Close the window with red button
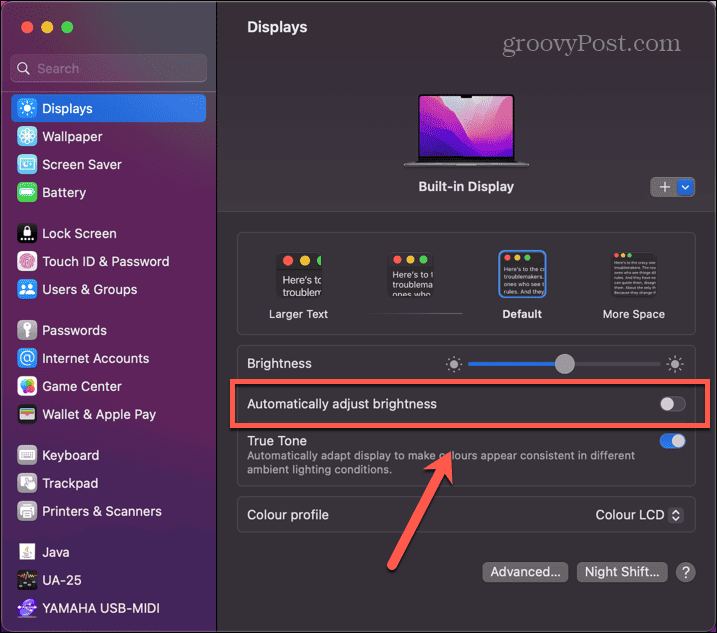Image resolution: width=717 pixels, height=633 pixels. 27,27
